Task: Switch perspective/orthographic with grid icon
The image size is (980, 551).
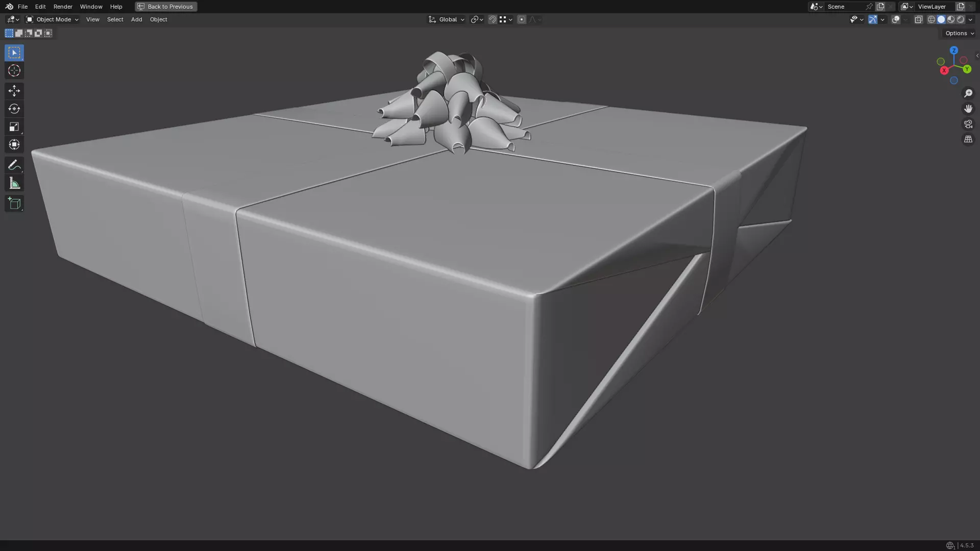Action: point(968,139)
